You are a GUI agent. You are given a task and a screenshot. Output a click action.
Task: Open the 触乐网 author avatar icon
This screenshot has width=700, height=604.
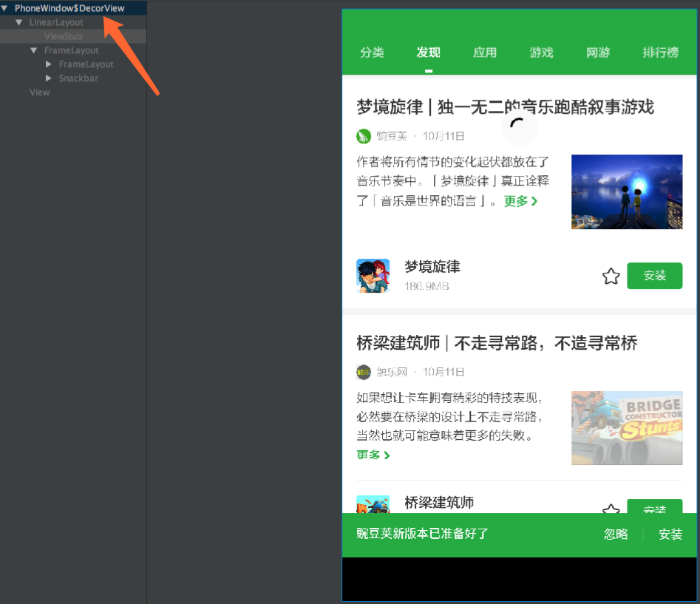tap(364, 372)
